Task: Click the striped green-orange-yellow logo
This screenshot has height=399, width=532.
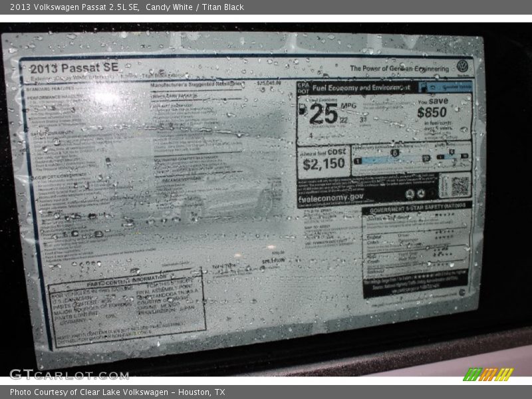Action: point(488,374)
